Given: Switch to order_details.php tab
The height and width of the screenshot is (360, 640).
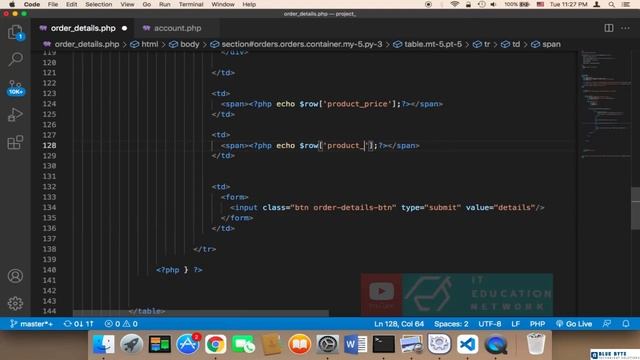Looking at the screenshot, I should pyautogui.click(x=83, y=28).
